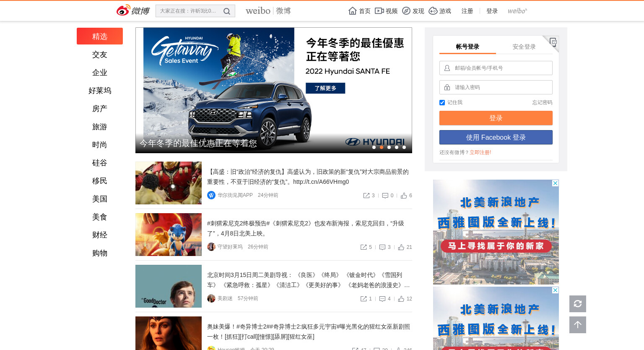This screenshot has height=350, width=644.
Task: Click 立即注册 link
Action: [x=480, y=152]
